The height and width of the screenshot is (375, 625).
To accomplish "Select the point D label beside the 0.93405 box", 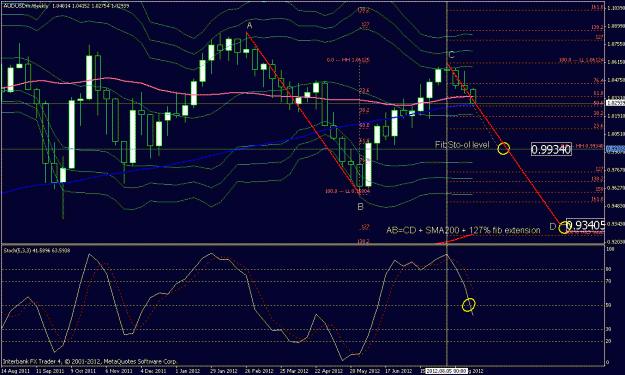I will 552,226.
